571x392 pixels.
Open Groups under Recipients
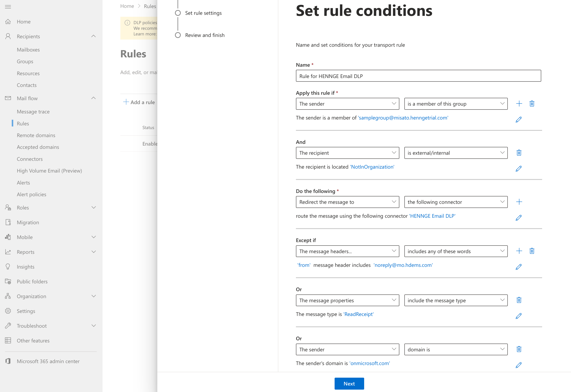click(25, 61)
